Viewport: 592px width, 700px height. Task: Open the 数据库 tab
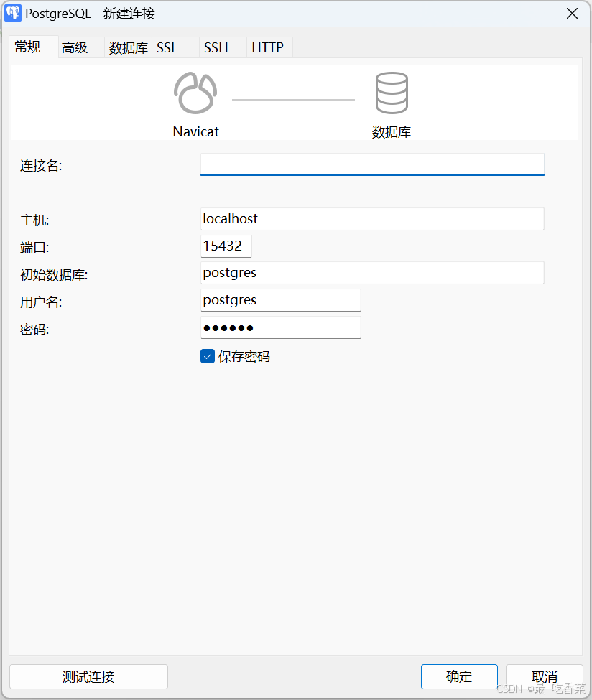tap(128, 48)
